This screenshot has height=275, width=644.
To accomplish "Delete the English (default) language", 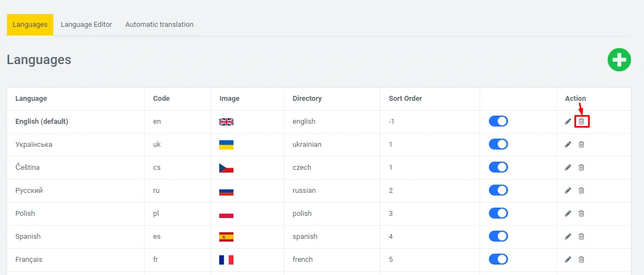I will pos(582,122).
